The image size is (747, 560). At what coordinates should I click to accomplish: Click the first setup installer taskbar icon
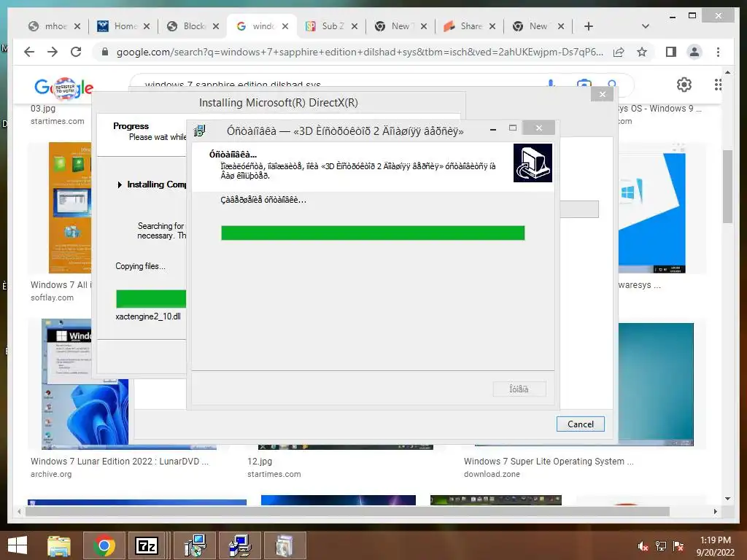[195, 545]
